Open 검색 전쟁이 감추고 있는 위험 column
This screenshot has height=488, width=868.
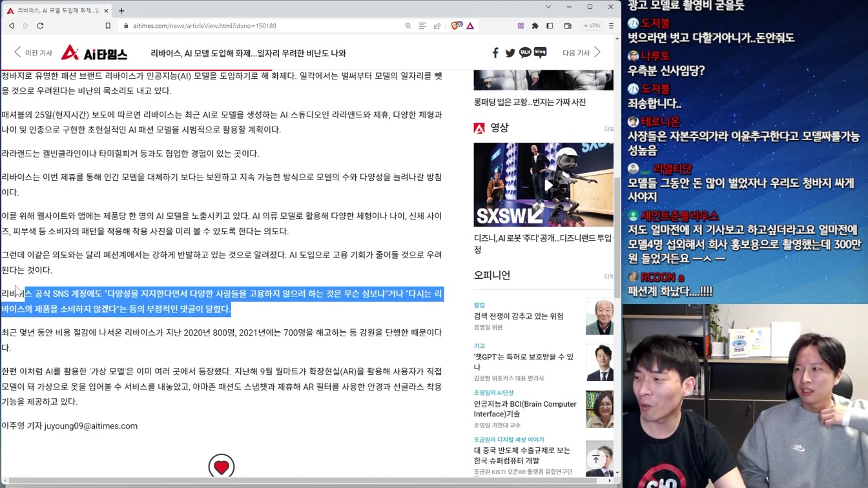point(519,316)
